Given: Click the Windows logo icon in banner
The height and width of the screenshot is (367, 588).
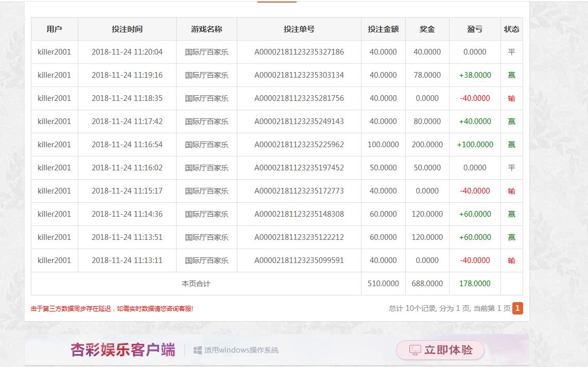Looking at the screenshot, I should (198, 350).
